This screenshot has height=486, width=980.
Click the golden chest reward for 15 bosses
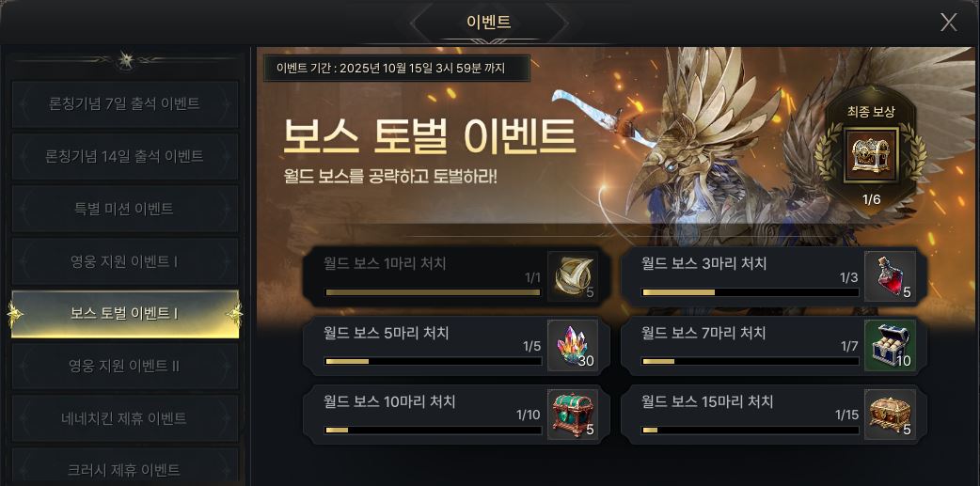click(890, 415)
